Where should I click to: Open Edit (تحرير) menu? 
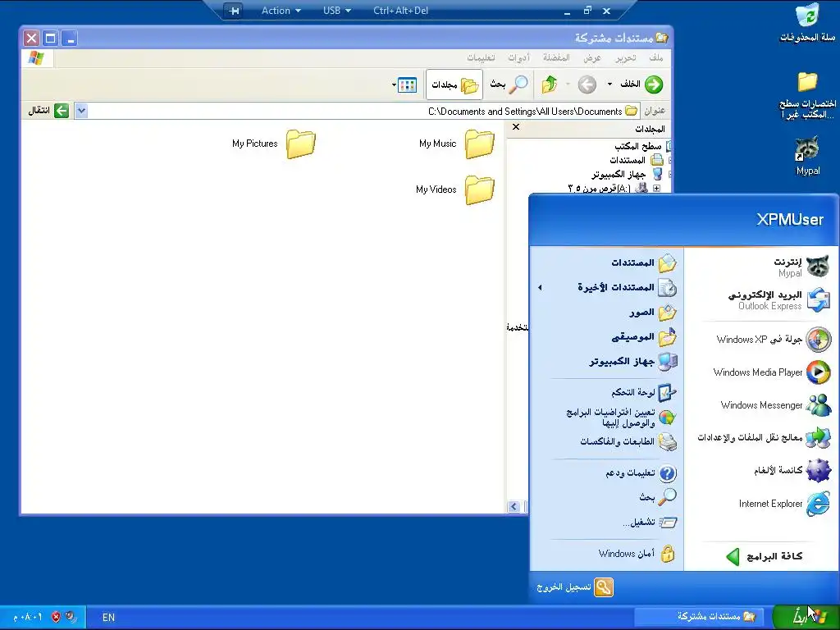tap(625, 58)
